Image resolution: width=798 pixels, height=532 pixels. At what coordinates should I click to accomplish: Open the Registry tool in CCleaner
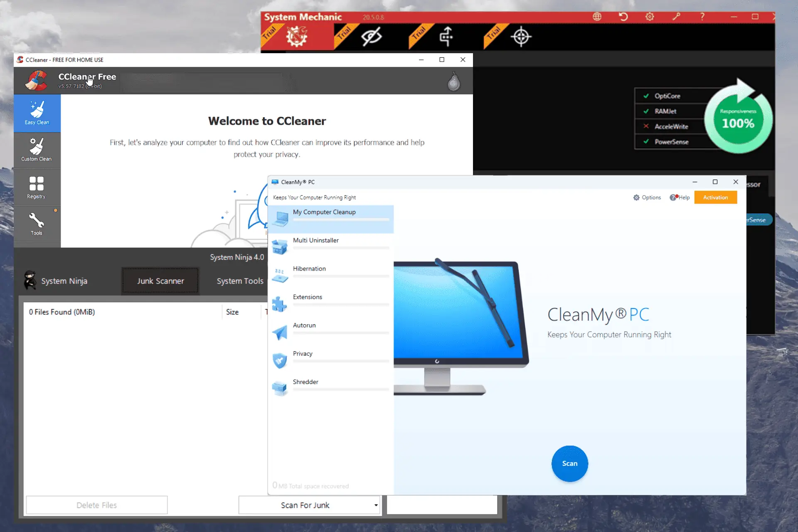[x=36, y=187]
